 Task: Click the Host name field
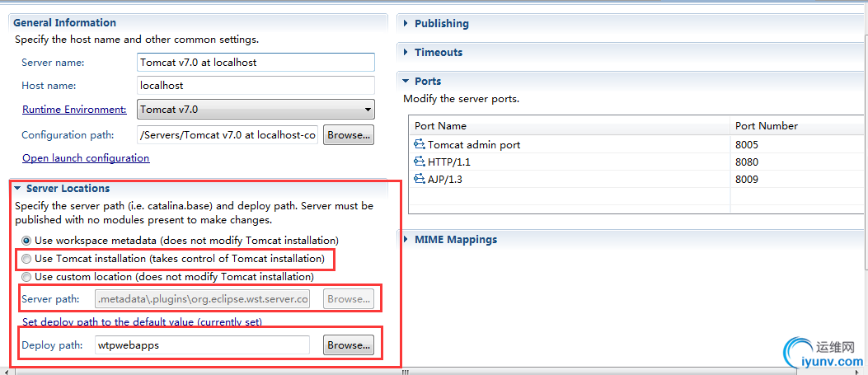click(x=256, y=86)
